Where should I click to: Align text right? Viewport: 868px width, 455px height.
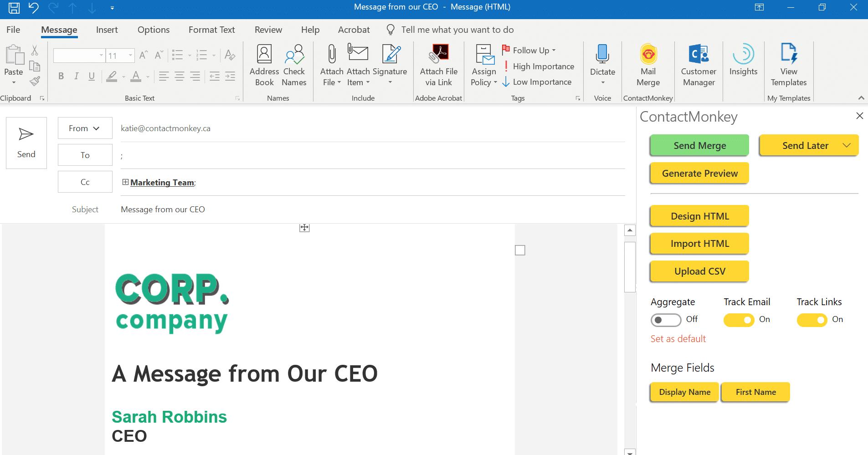coord(195,76)
